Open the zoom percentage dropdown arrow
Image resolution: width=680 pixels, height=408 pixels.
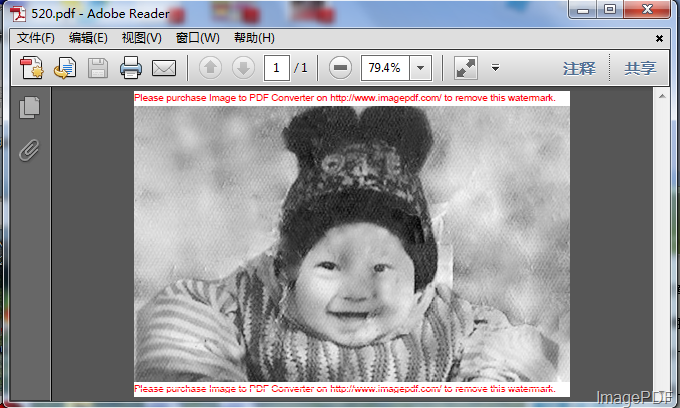click(420, 68)
